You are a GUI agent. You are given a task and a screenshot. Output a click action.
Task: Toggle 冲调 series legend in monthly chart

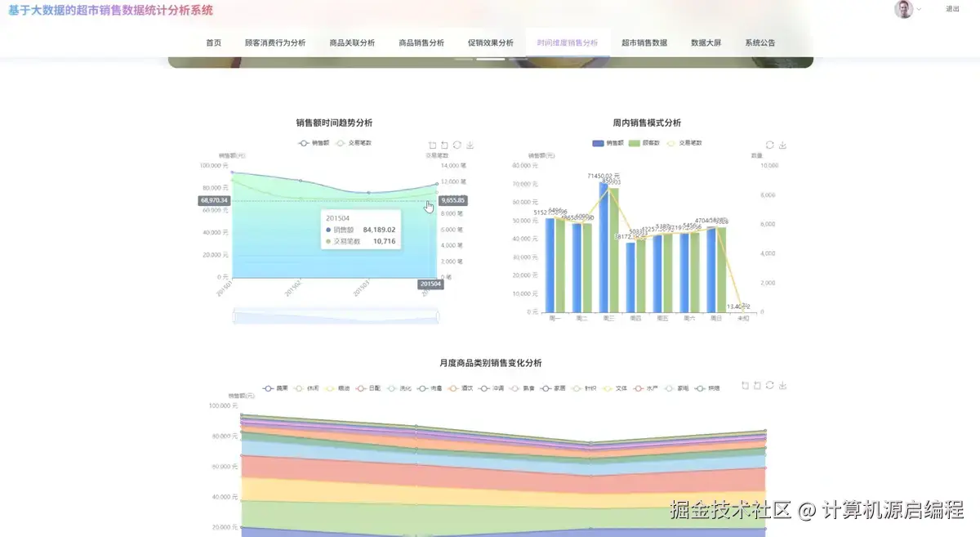492,388
